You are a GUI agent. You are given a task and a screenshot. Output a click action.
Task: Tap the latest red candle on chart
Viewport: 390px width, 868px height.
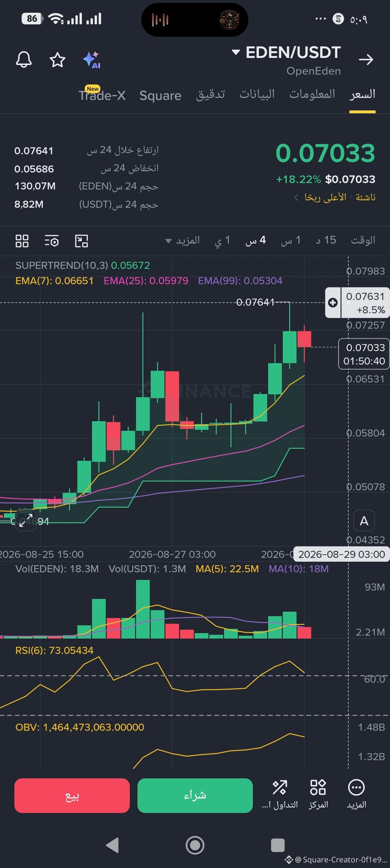304,339
